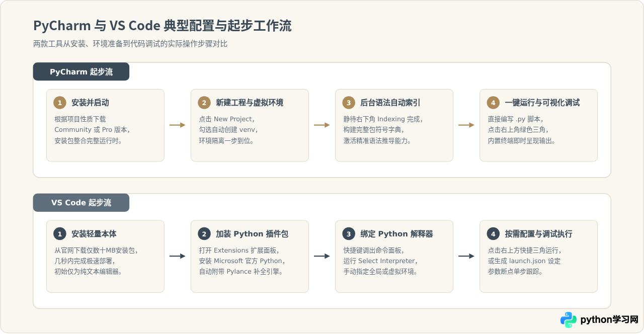Viewport: 644px width, 334px height.
Task: Click the line 安装包整合完整运行时
Action: pyautogui.click(x=89, y=140)
